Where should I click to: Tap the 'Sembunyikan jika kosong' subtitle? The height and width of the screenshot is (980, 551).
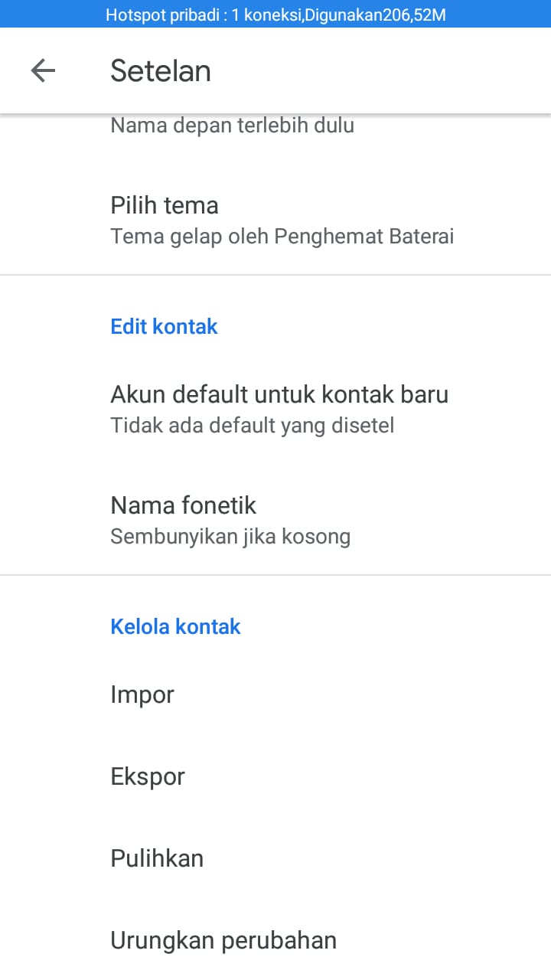[230, 536]
